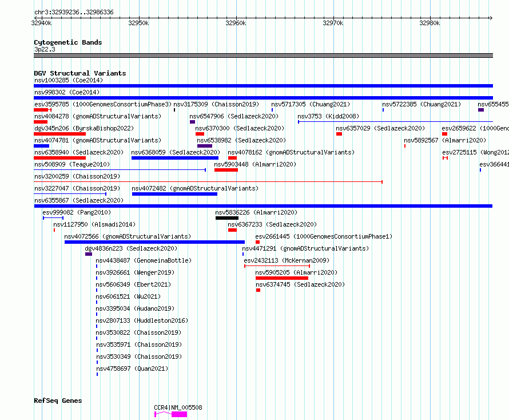Click nsv6061521 (Wu2021) label
Screen dimensions: 509x420
128,296
